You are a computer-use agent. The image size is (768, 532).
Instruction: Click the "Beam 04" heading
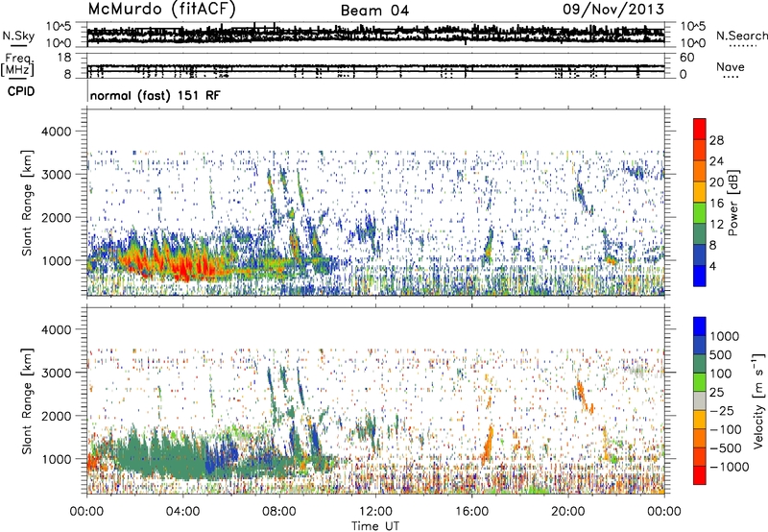tap(374, 11)
